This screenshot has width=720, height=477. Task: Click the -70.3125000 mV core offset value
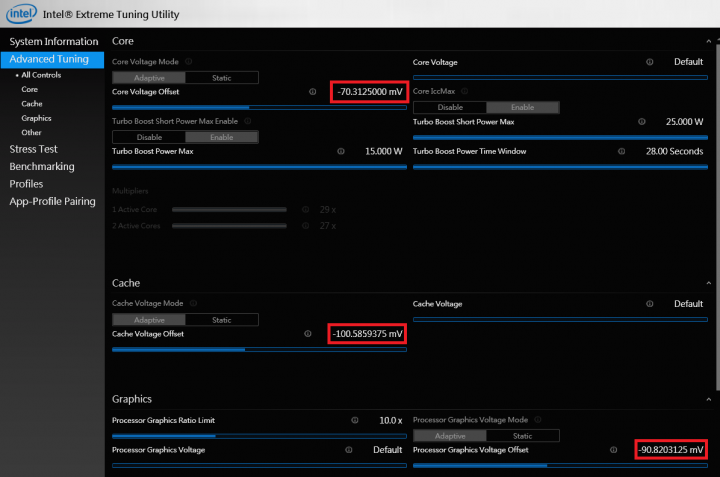pos(370,92)
